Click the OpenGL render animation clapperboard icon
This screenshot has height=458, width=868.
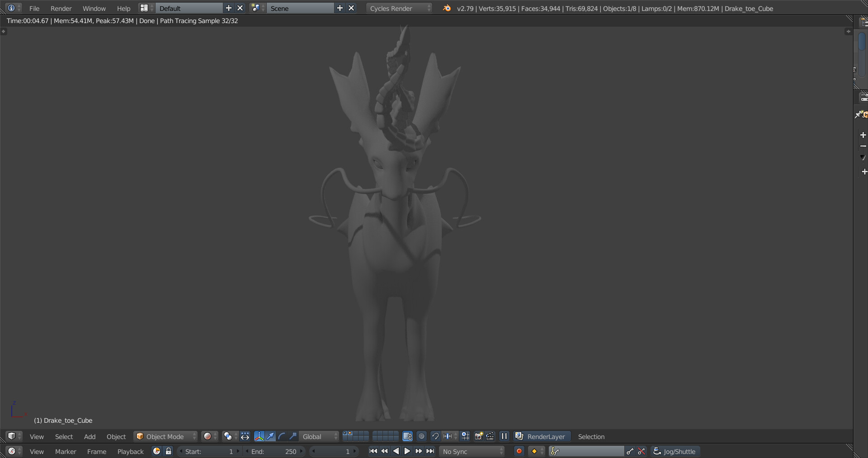pos(490,436)
